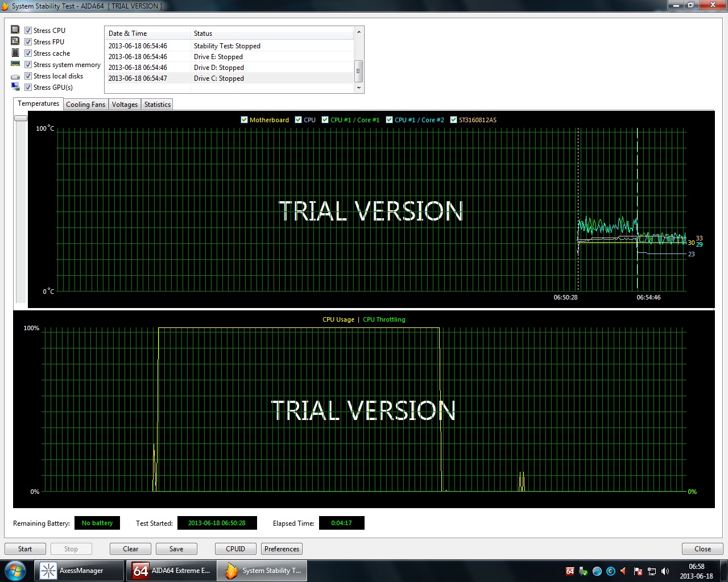The height and width of the screenshot is (582, 728).
Task: Switch to the Cooling Fans tab
Action: pos(85,105)
